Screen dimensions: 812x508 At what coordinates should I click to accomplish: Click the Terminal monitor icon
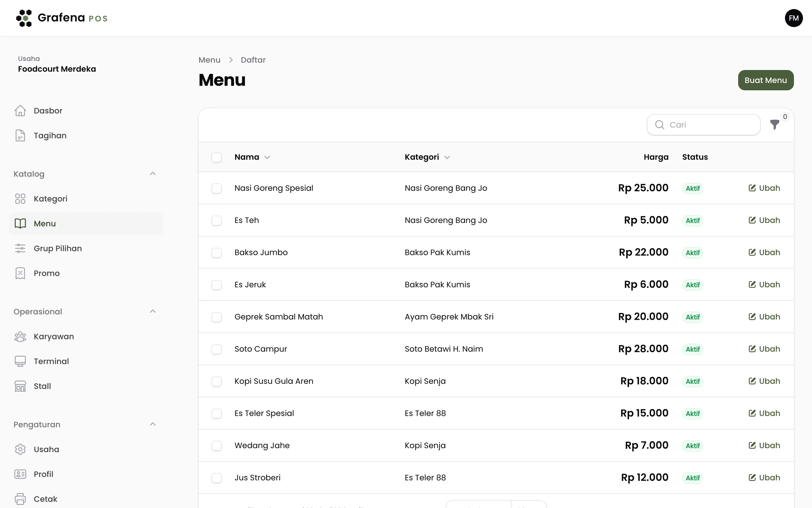tap(20, 361)
